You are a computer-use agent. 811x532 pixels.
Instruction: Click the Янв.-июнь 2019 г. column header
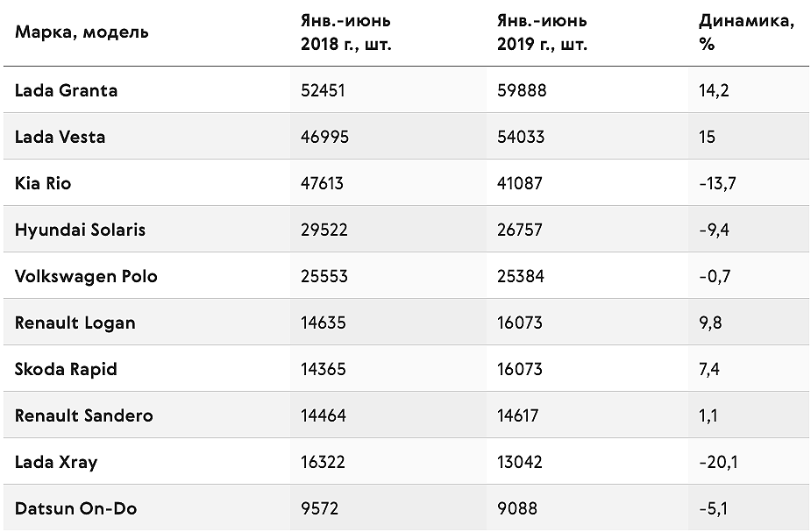542,32
